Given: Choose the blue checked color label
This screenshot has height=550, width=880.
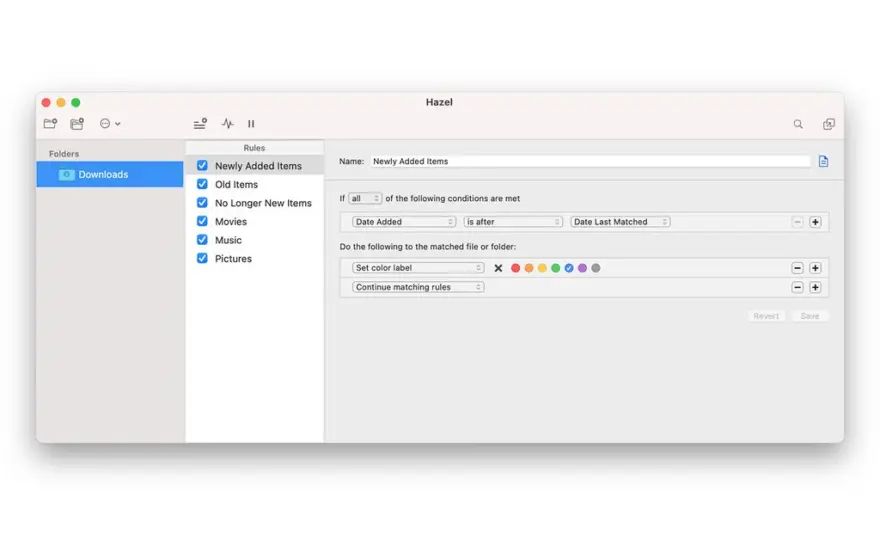Looking at the screenshot, I should point(569,268).
